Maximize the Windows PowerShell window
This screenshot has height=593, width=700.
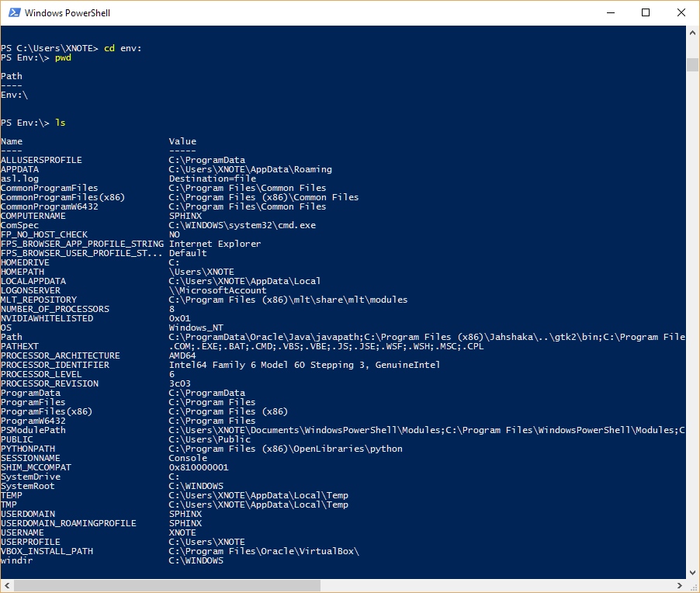coord(646,12)
